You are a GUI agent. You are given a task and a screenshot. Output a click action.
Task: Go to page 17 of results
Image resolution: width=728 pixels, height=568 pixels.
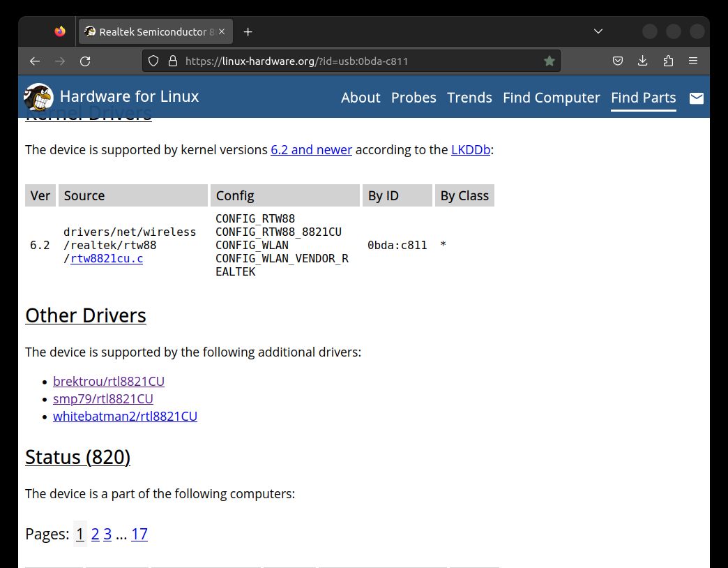(x=139, y=535)
